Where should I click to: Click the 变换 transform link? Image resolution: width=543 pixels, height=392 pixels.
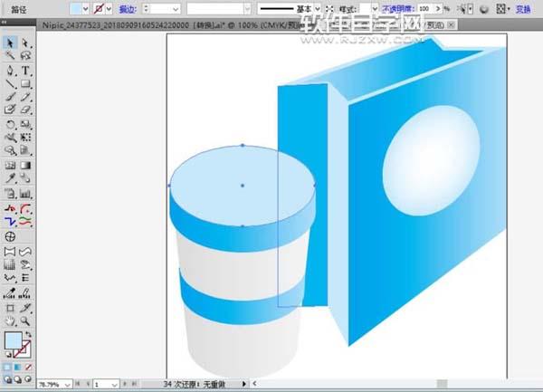point(526,8)
